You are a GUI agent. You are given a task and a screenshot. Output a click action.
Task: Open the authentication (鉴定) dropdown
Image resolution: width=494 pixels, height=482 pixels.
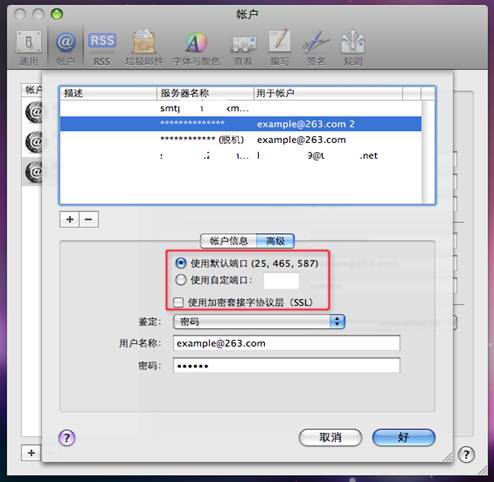[259, 322]
